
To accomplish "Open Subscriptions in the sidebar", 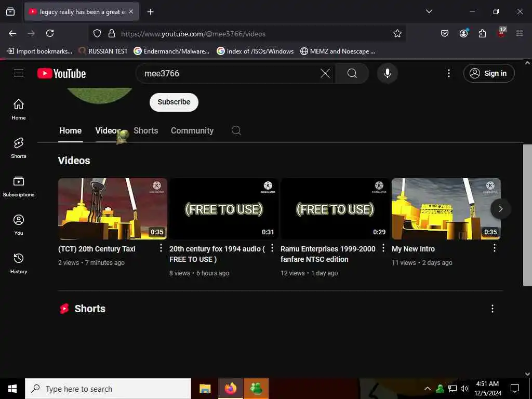I will [19, 187].
